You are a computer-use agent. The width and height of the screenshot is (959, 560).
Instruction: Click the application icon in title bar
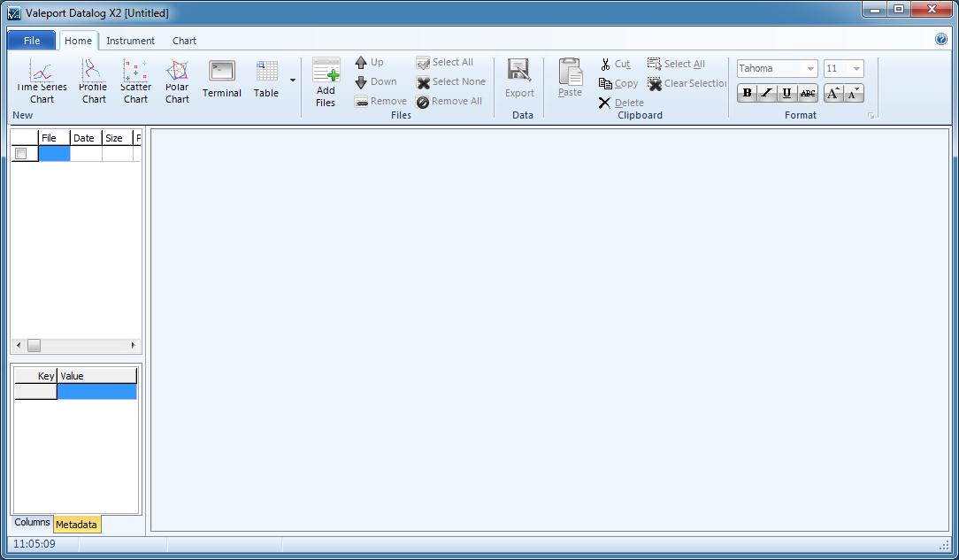[14, 13]
